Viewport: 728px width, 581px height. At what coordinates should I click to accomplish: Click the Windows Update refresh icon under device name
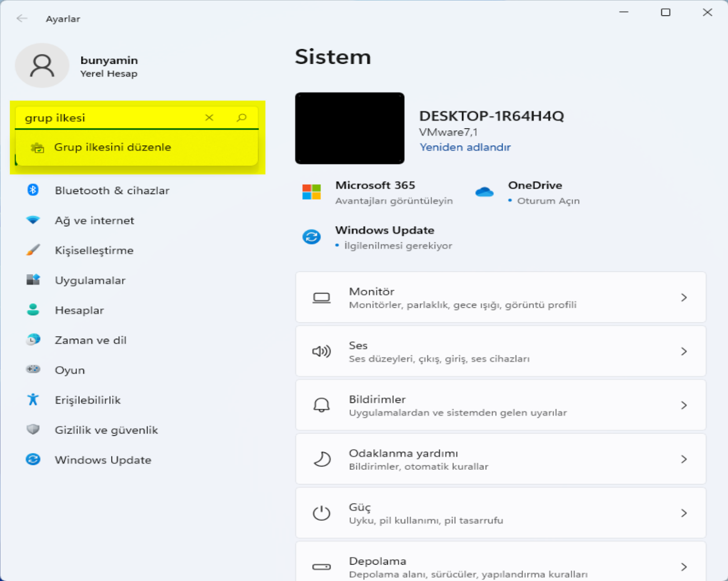coord(312,237)
